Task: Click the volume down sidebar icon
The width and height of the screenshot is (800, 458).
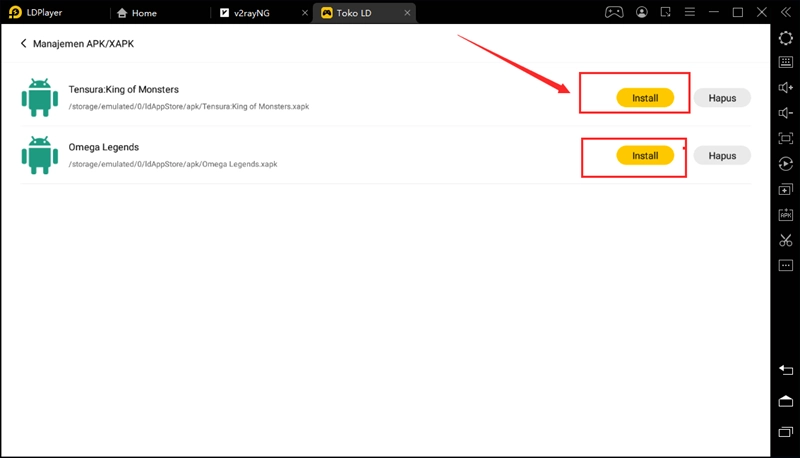Action: pyautogui.click(x=786, y=113)
